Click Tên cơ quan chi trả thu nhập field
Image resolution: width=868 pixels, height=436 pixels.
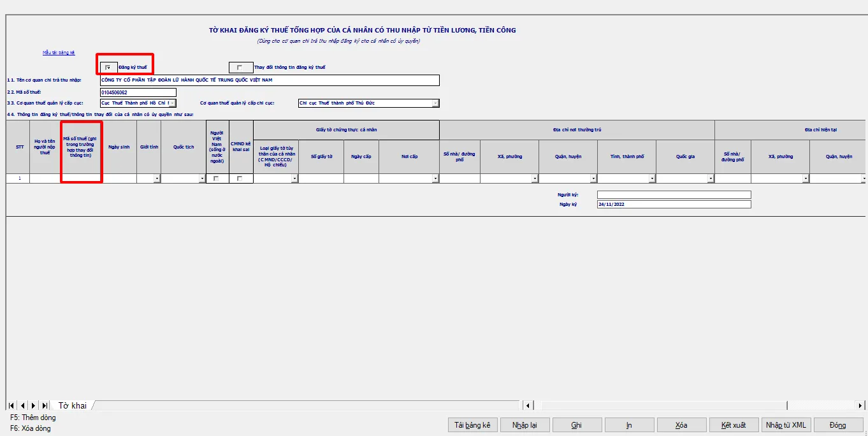pos(270,80)
